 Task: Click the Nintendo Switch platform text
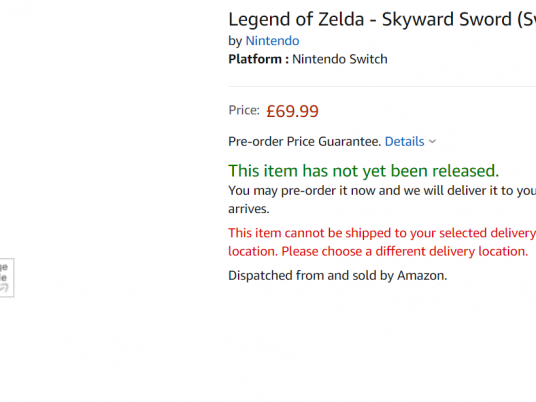(340, 59)
